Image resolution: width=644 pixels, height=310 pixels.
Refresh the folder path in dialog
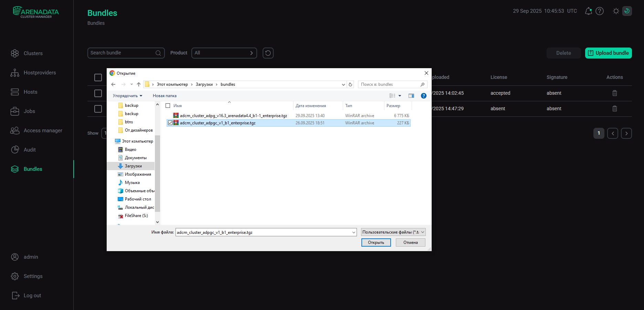click(350, 84)
